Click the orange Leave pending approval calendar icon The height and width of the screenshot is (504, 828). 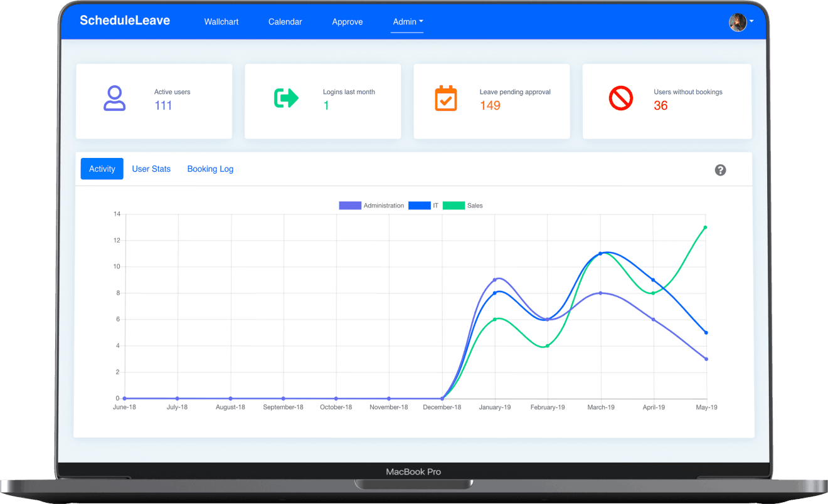tap(446, 98)
